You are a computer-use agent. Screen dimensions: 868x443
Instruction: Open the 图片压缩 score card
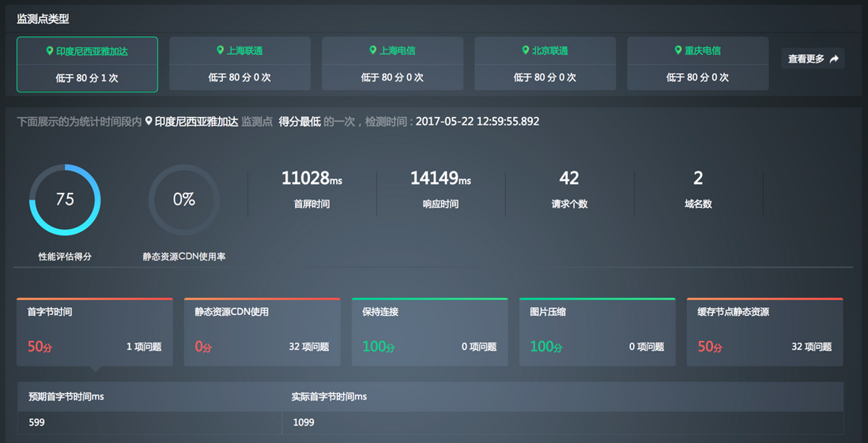[598, 332]
